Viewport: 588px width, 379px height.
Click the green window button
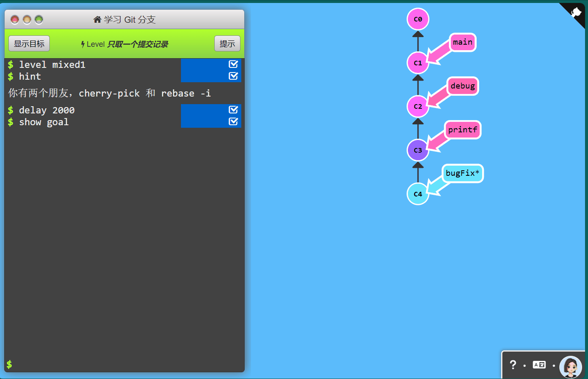coord(39,19)
